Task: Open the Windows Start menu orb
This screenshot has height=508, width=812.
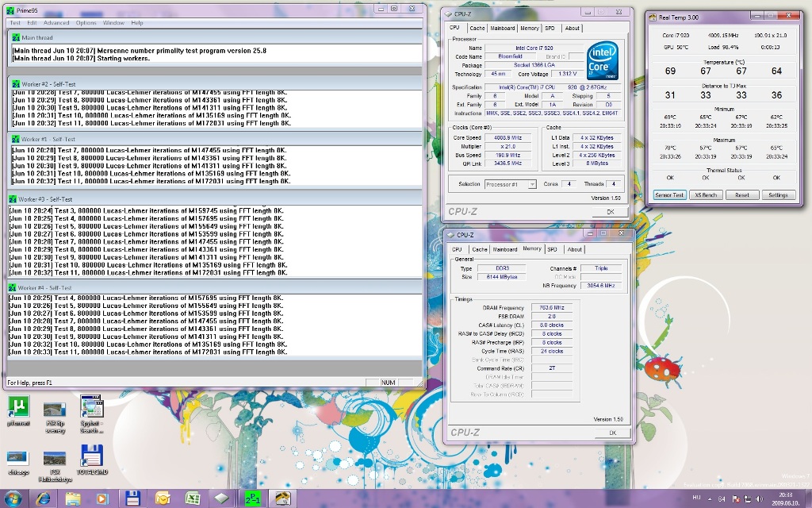Action: pos(13,498)
